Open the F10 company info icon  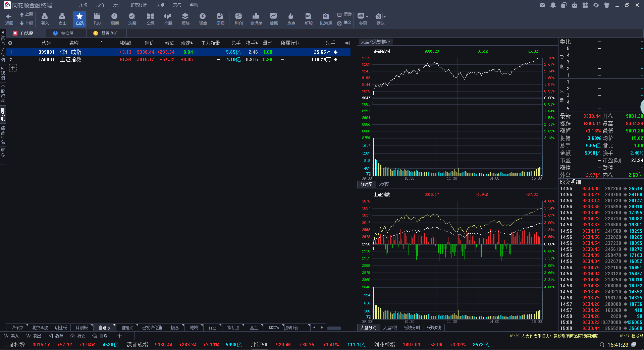(x=97, y=19)
